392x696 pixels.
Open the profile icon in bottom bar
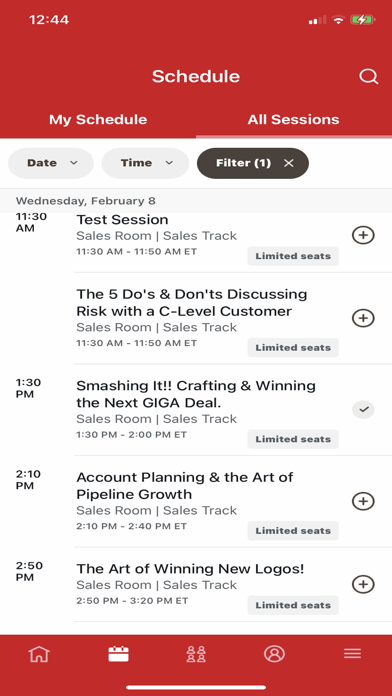[274, 653]
